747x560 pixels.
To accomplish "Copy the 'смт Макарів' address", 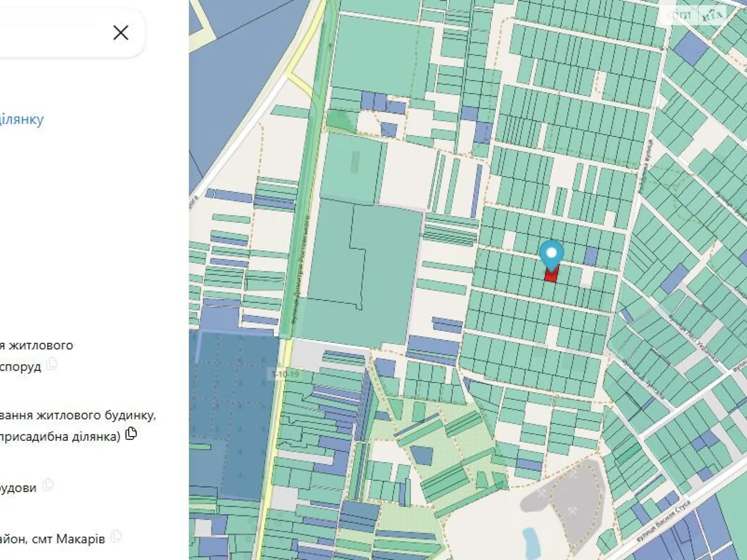I will 116,536.
